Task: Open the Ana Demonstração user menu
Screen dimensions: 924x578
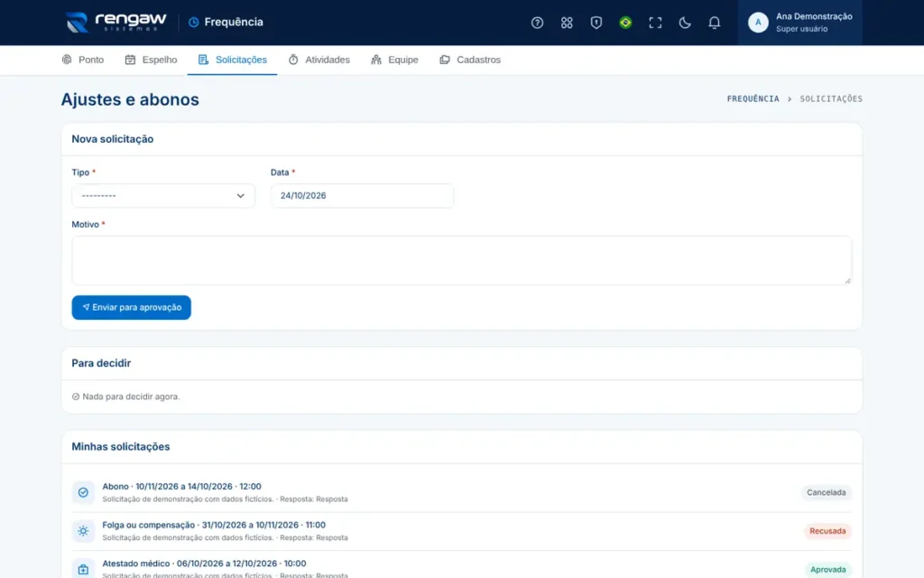Action: point(800,23)
